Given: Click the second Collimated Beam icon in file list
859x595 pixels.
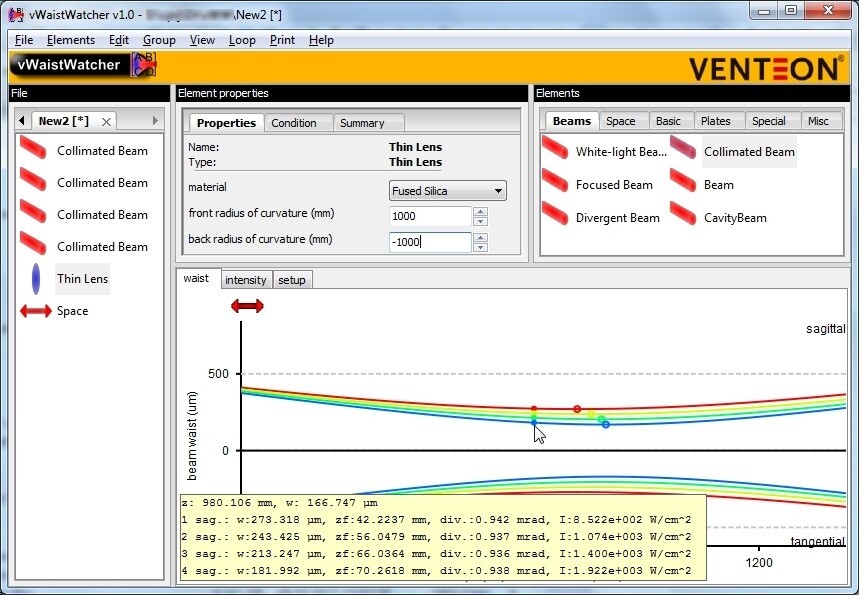Looking at the screenshot, I should 33,179.
